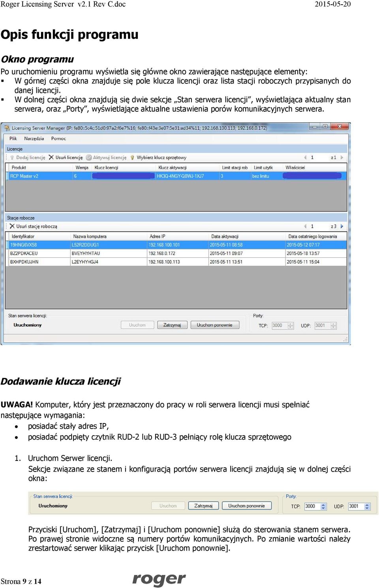Click Dodaj licencję key toolbar button

[x=28, y=157]
